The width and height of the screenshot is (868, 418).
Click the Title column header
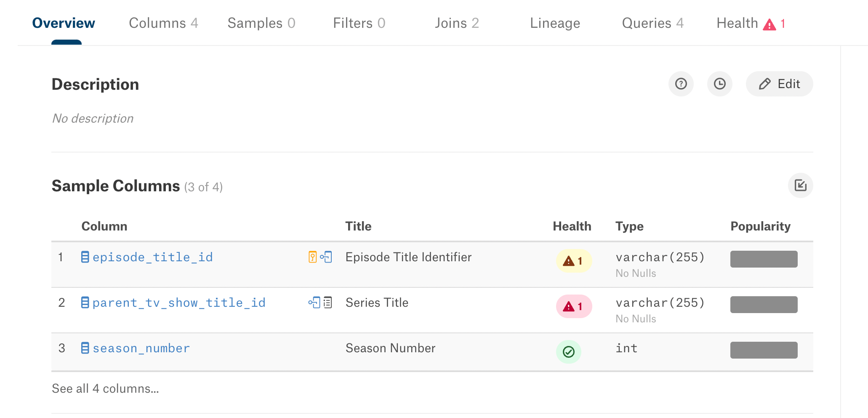pos(358,226)
